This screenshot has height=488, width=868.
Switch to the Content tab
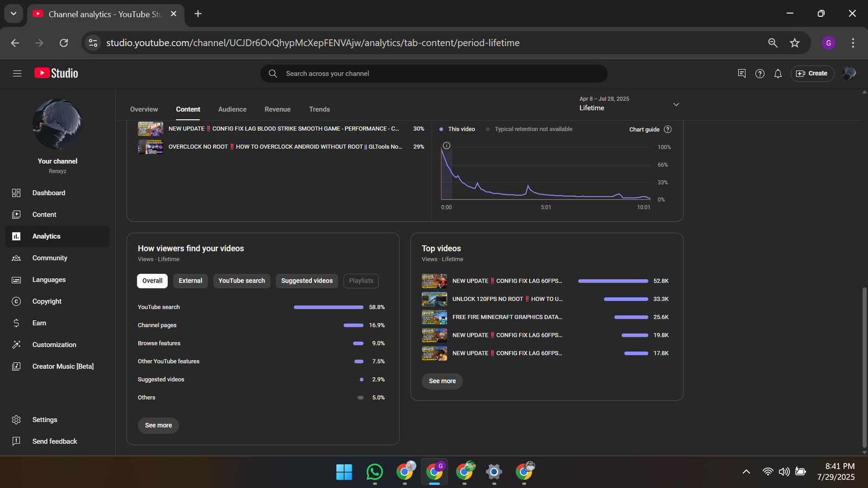point(188,110)
